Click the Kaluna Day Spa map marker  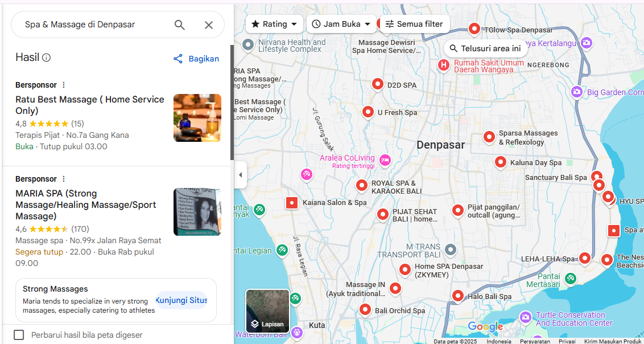[500, 162]
